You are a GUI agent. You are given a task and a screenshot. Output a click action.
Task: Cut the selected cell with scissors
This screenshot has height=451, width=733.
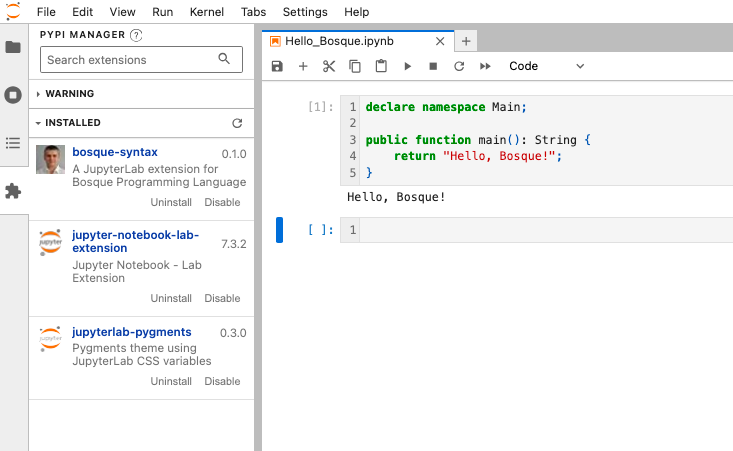click(329, 66)
